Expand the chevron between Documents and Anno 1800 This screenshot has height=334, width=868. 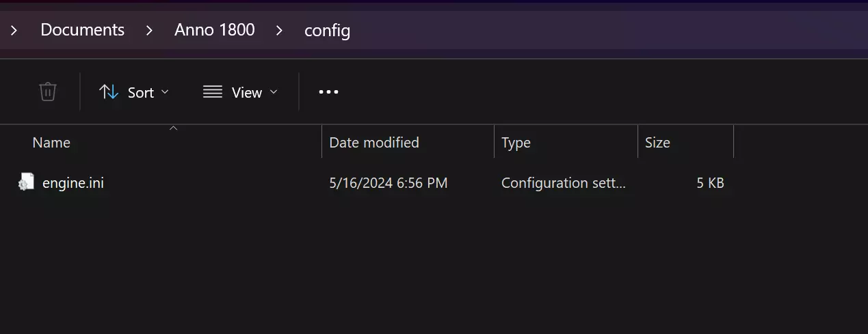[x=149, y=30]
